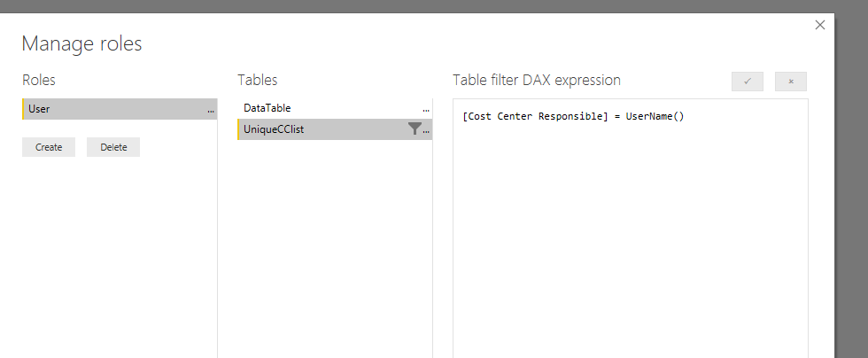The width and height of the screenshot is (868, 358).
Task: Click the empty area below the Tables list
Action: pos(335,249)
